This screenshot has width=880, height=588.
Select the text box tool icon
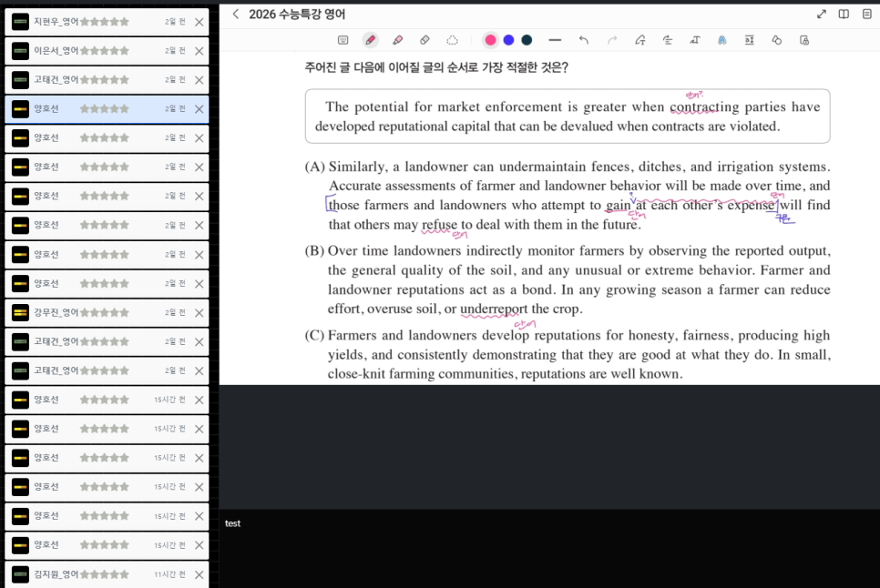pos(694,40)
